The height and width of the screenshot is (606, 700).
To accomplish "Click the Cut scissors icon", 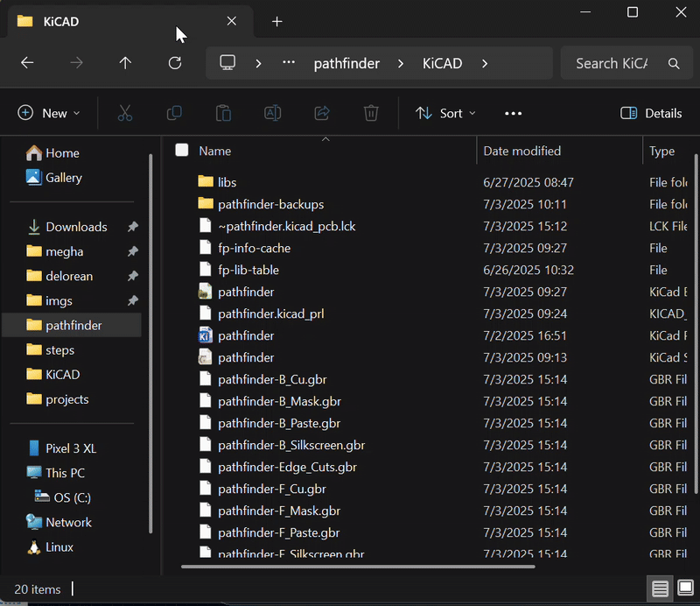I will [124, 113].
